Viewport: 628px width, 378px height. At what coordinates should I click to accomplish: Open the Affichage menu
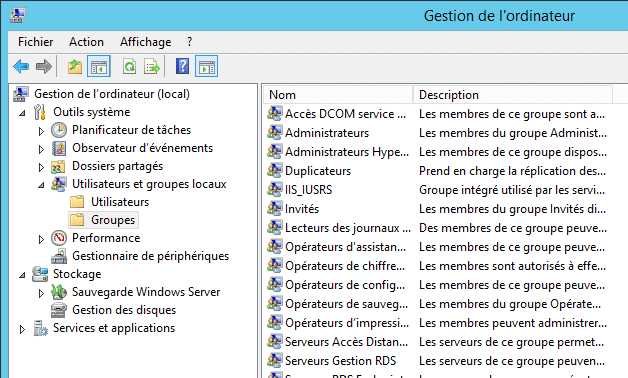click(145, 42)
